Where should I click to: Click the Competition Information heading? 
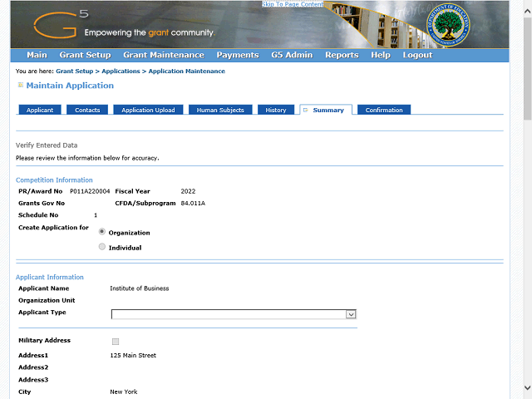(x=54, y=180)
